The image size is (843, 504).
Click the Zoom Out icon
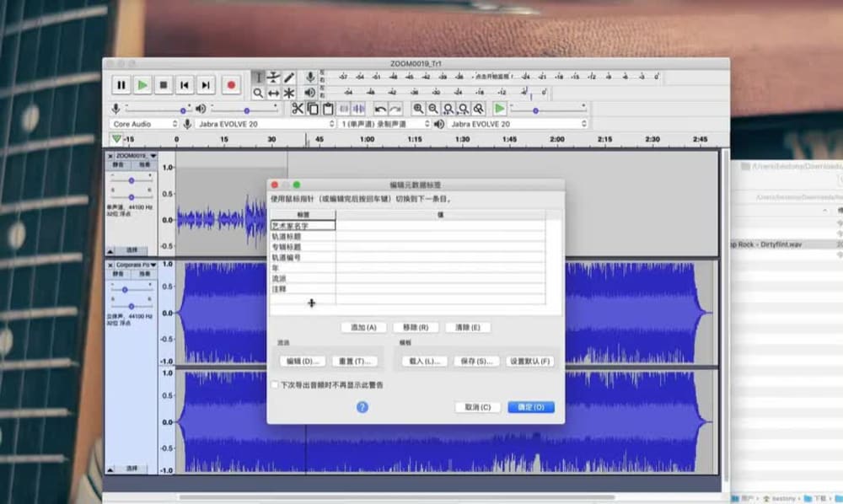click(x=433, y=109)
